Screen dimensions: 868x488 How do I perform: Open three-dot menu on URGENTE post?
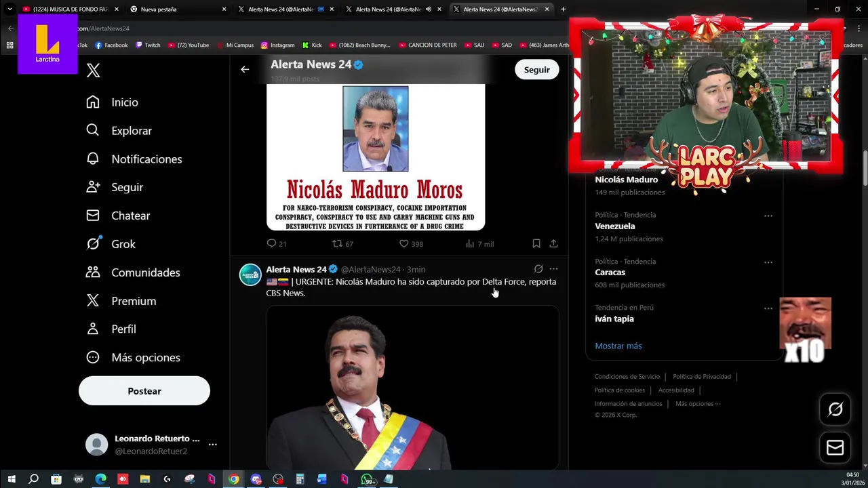pyautogui.click(x=553, y=269)
